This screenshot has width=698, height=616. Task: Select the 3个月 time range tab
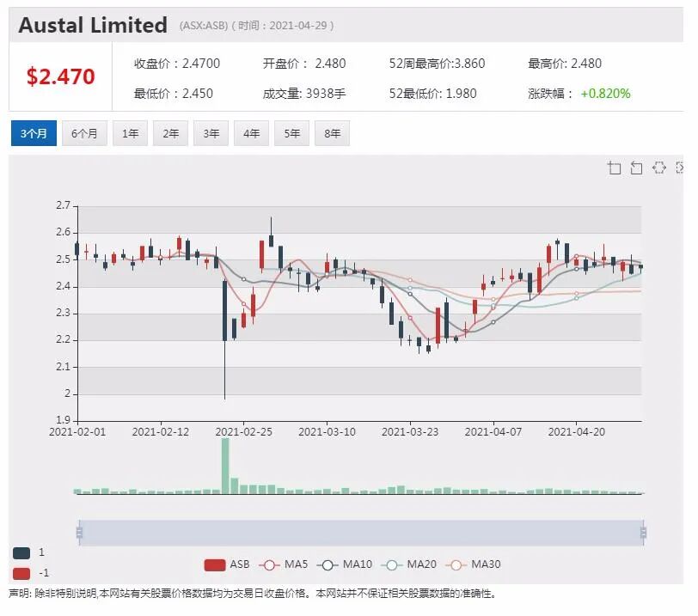click(34, 133)
